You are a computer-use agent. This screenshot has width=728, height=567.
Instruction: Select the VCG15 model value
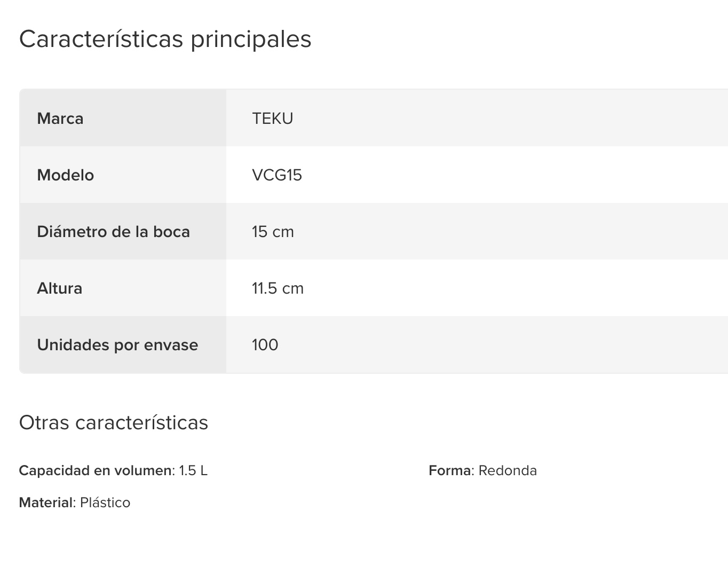click(x=276, y=175)
